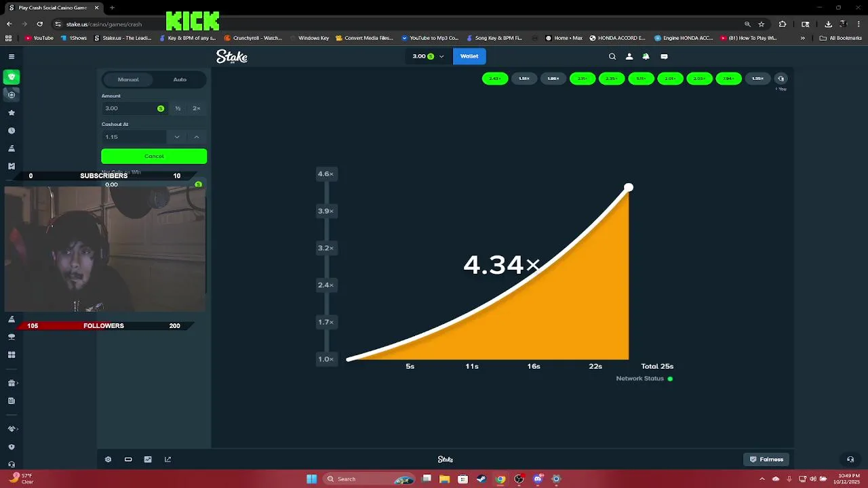
Task: Open Chrome downloads icon
Action: (828, 24)
